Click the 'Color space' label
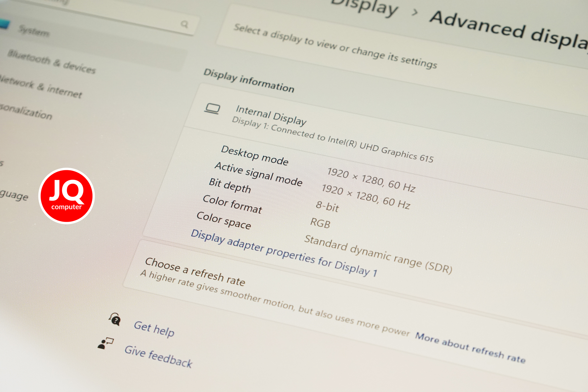The width and height of the screenshot is (588, 392). point(224,220)
